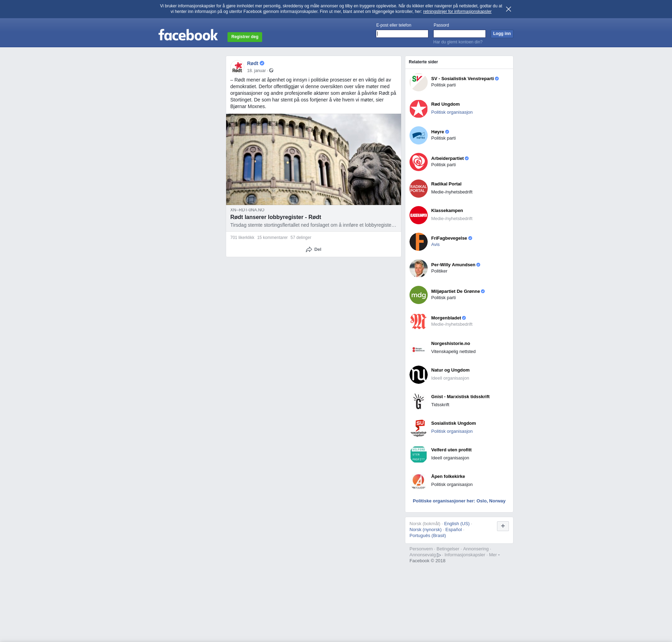This screenshot has width=672, height=642.
Task: Open Gnist - Marxistisk tidsskrift name link
Action: coord(460,397)
